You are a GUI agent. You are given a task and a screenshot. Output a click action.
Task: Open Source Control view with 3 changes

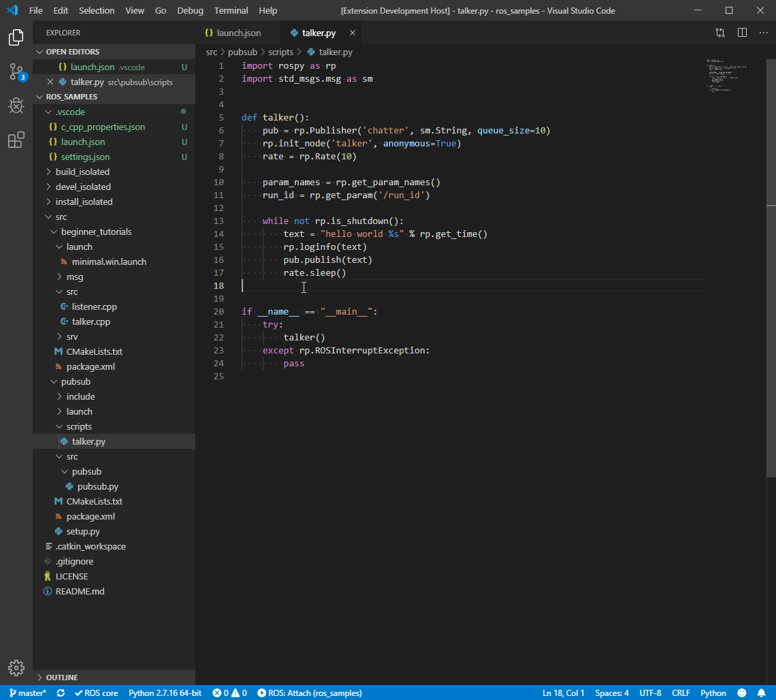tap(16, 72)
